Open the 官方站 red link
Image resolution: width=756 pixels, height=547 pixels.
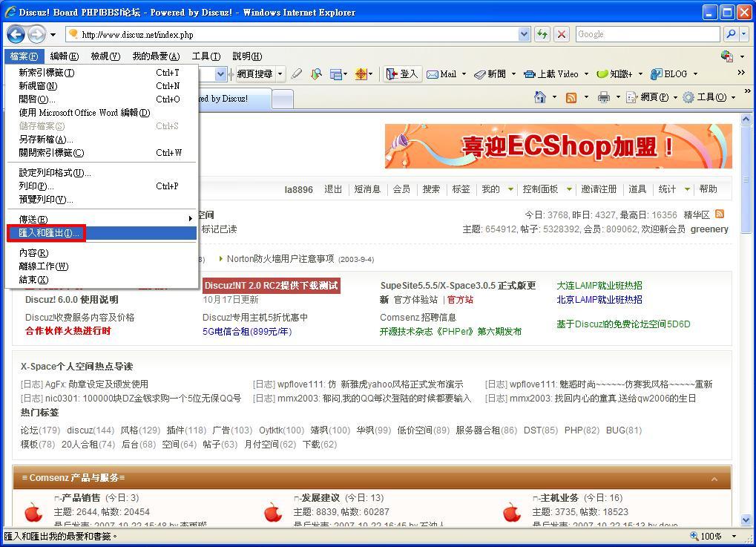tap(460, 300)
